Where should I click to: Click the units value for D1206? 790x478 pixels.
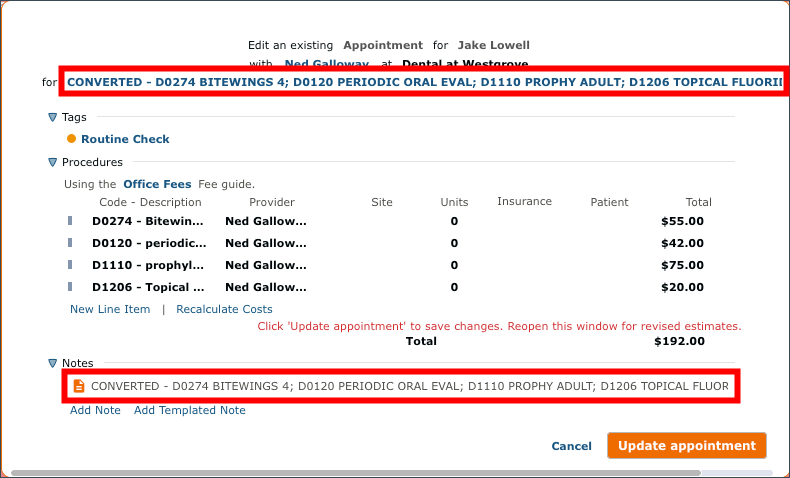click(454, 287)
